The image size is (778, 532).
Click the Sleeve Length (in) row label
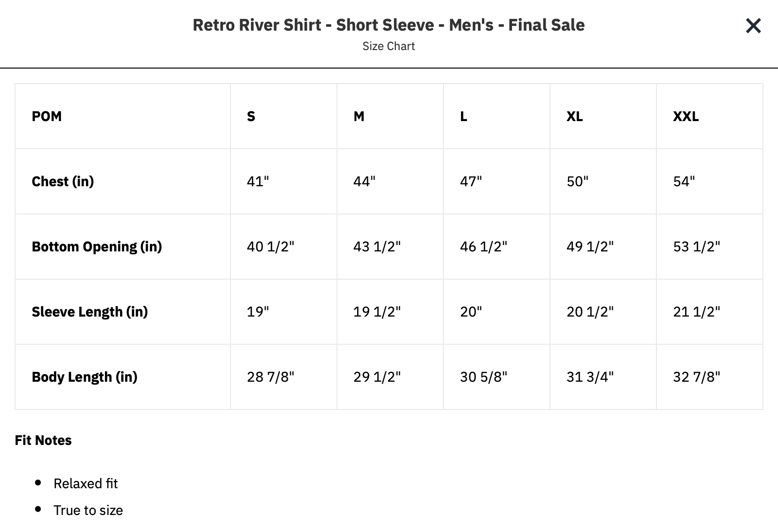[89, 312]
